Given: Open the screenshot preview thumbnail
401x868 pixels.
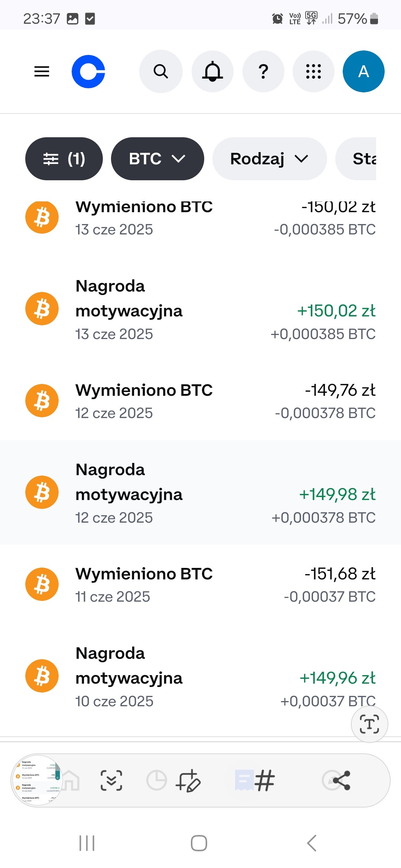Looking at the screenshot, I should click(37, 780).
